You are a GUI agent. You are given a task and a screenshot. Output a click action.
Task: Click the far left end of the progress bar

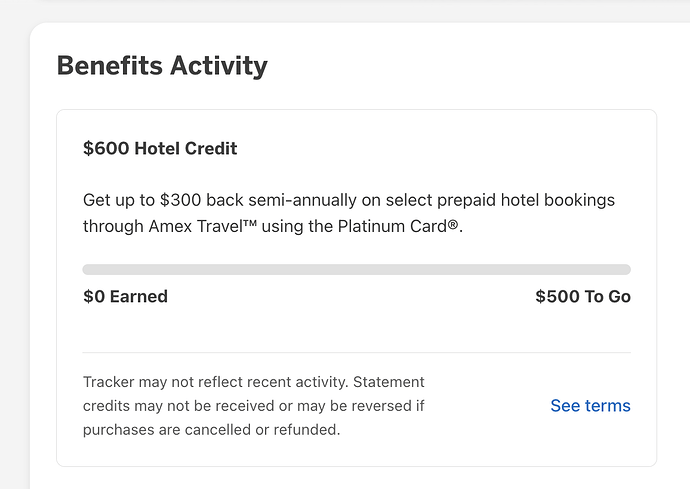pyautogui.click(x=87, y=269)
